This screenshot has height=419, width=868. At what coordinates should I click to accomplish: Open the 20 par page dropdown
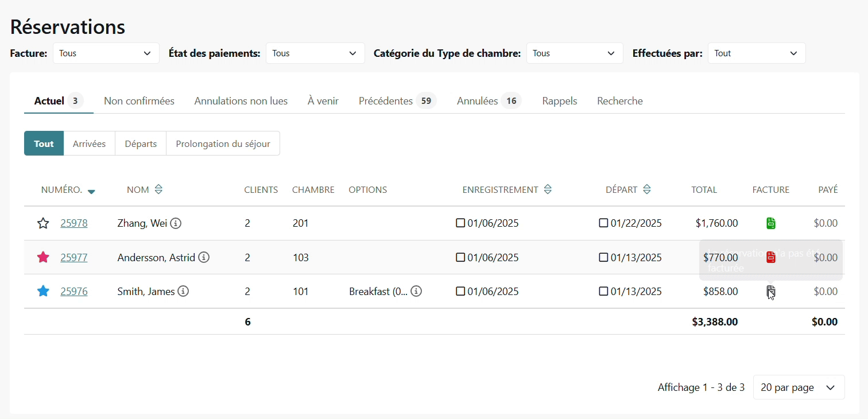[798, 387]
